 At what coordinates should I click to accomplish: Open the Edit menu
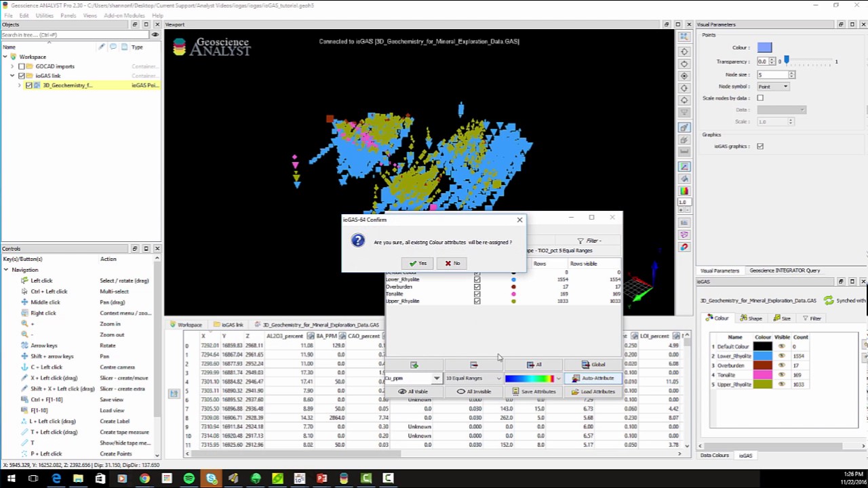pyautogui.click(x=24, y=15)
